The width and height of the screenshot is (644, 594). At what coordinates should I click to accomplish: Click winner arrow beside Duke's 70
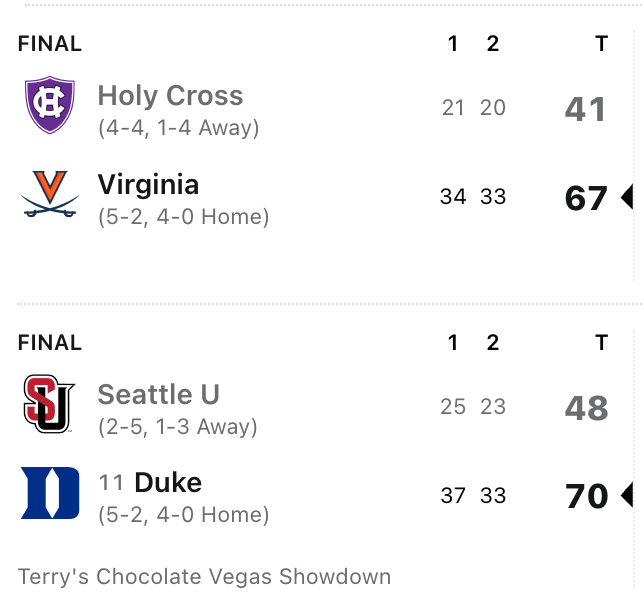627,496
